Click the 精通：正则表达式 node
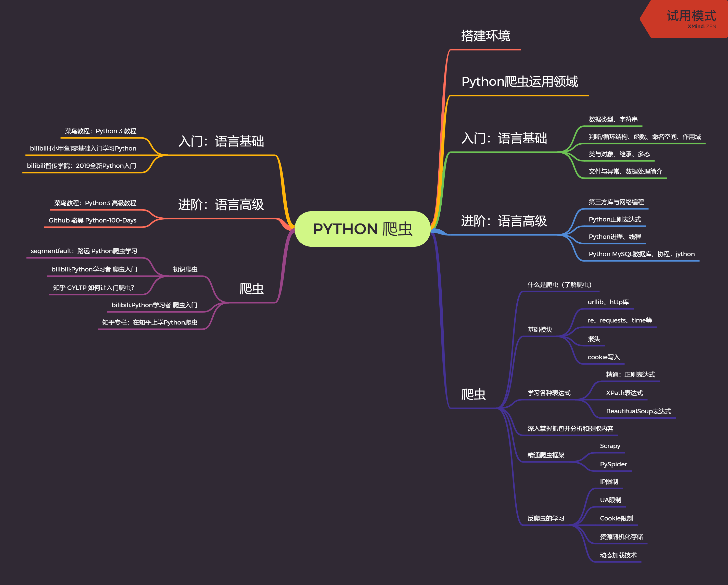This screenshot has width=728, height=585. pos(630,375)
